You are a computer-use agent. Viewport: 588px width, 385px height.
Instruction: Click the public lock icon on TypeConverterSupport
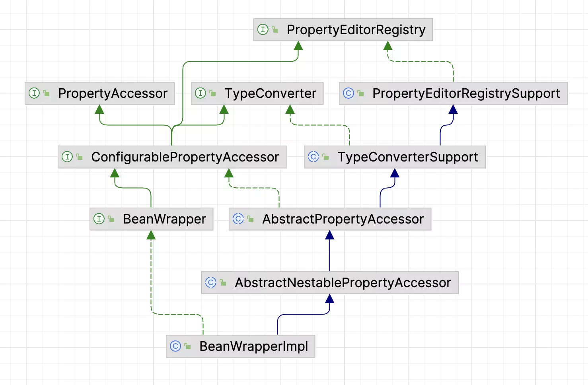[326, 157]
